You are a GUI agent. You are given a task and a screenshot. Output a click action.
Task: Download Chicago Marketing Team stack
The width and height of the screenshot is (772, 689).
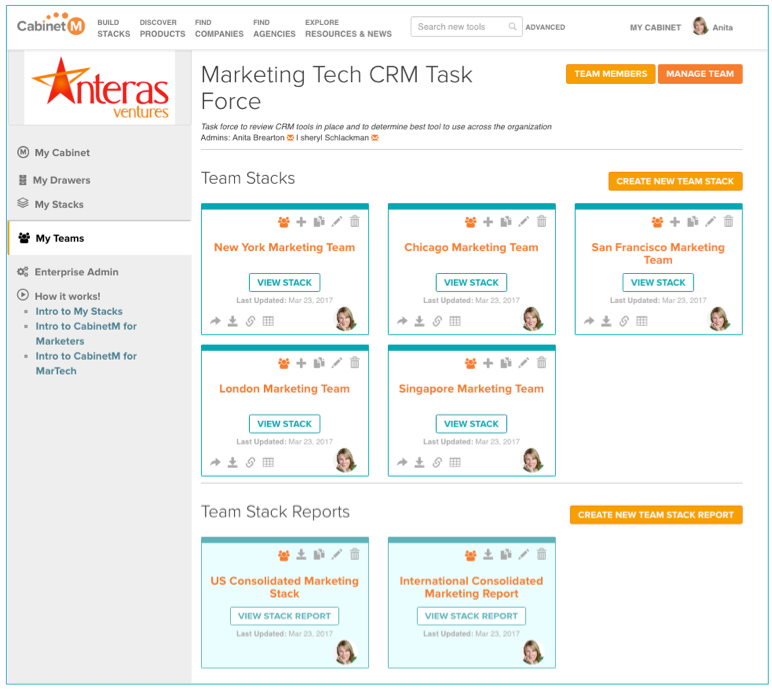[x=419, y=322]
